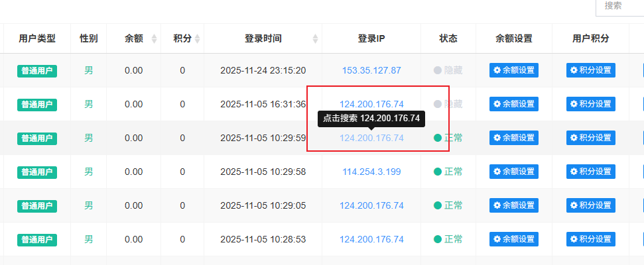Click 正常 status in the 10:29:05 row

click(x=448, y=205)
